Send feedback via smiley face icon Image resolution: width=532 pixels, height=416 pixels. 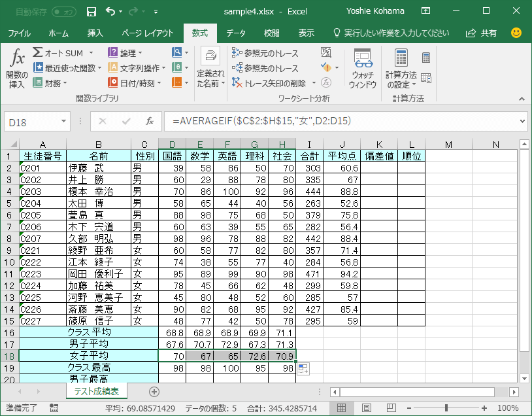tap(516, 33)
